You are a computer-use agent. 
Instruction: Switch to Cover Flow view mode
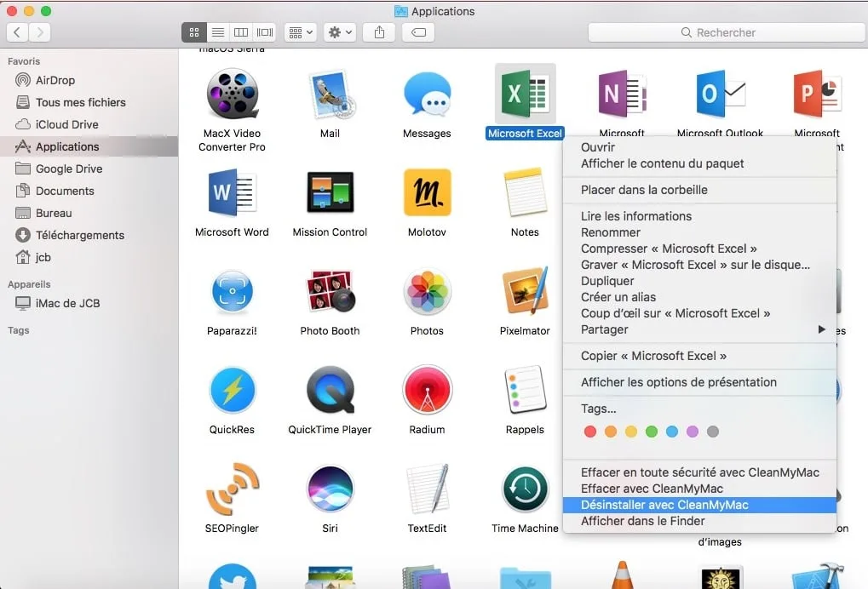point(265,32)
